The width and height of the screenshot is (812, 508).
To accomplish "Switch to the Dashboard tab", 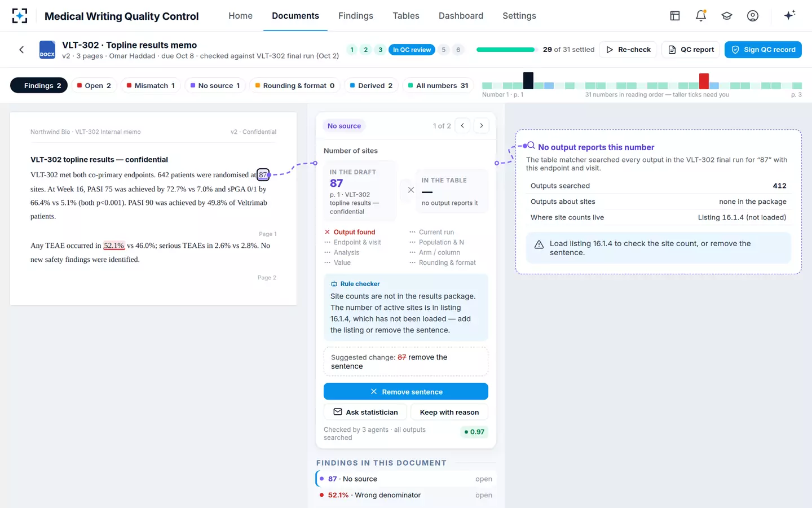I will pyautogui.click(x=461, y=16).
